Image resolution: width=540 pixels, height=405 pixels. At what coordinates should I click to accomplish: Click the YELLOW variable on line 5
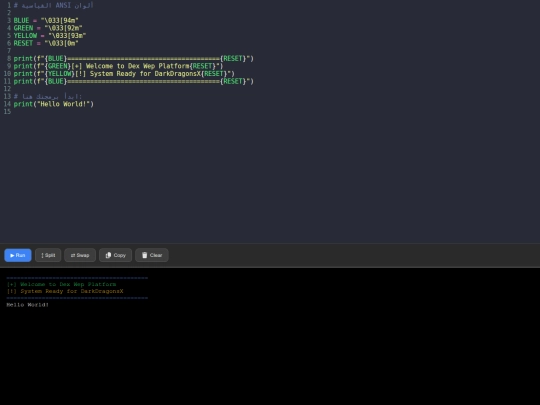25,36
